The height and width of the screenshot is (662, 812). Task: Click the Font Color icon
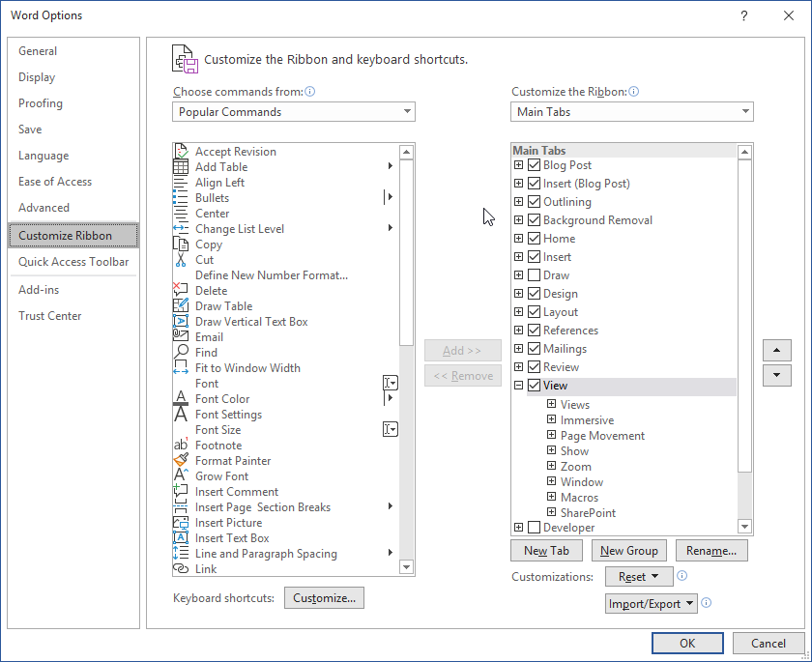[x=181, y=398]
